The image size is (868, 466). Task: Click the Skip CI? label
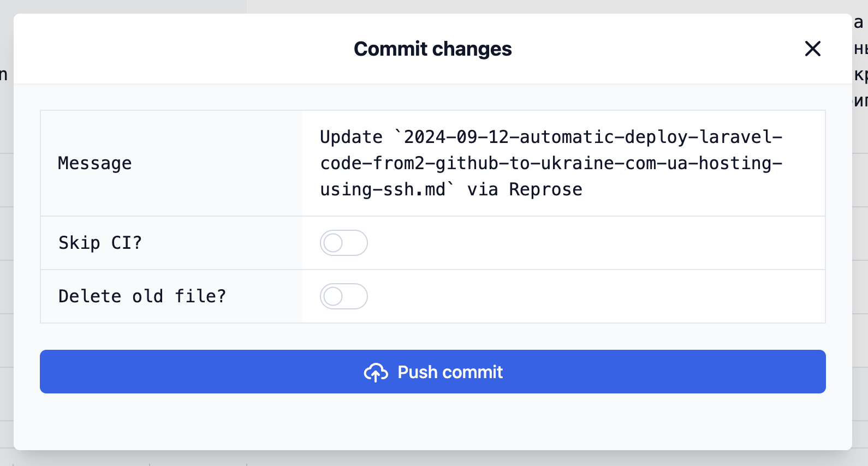[x=100, y=243]
